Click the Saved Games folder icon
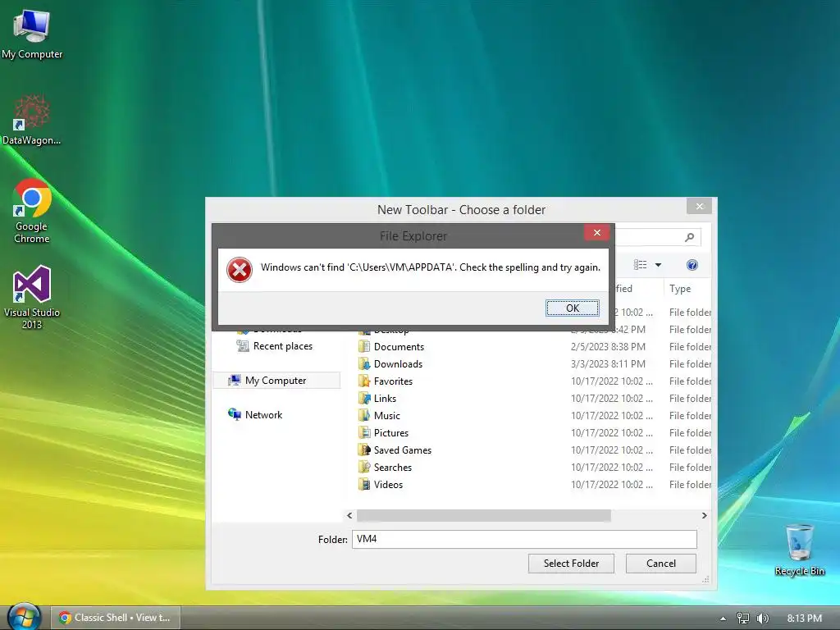The width and height of the screenshot is (840, 630). [x=364, y=450]
